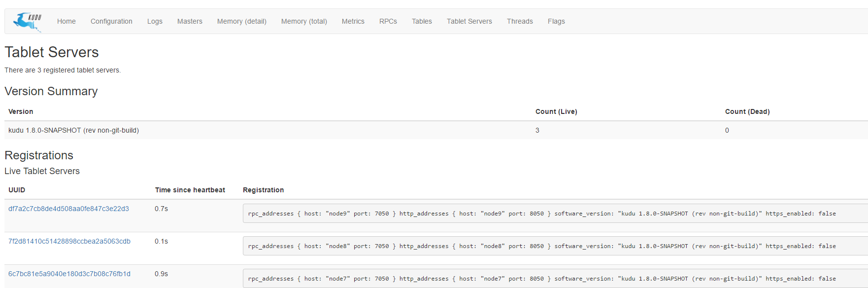Click the 0.9s heartbeat value
Screen dimensions: 868x288
click(x=161, y=274)
